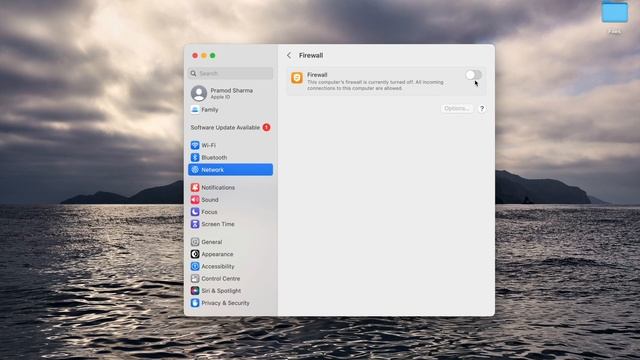Select Wi-Fi in the sidebar
640x360 pixels.
click(231, 145)
